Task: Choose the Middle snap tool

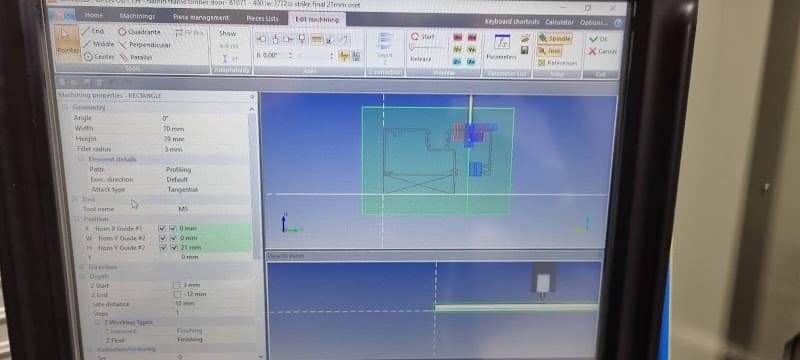Action: pos(99,44)
